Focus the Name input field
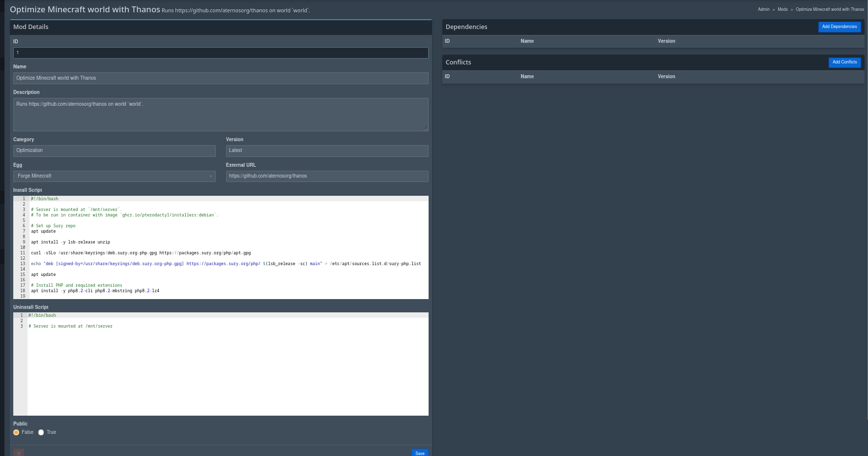The image size is (868, 456). pyautogui.click(x=221, y=78)
